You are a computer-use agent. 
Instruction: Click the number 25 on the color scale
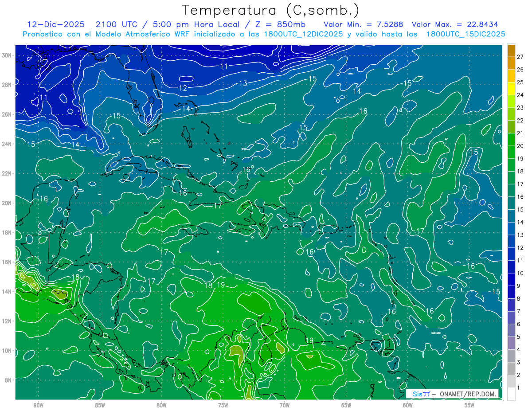pos(520,82)
